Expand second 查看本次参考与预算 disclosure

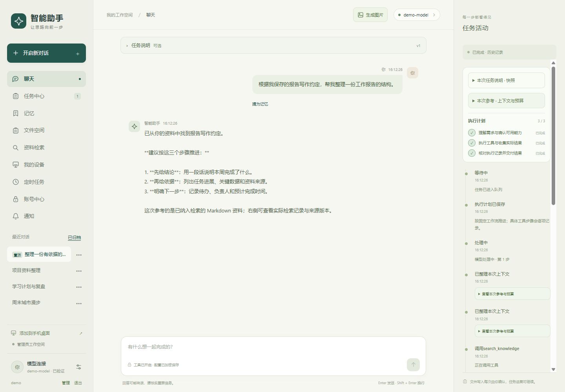click(x=512, y=331)
